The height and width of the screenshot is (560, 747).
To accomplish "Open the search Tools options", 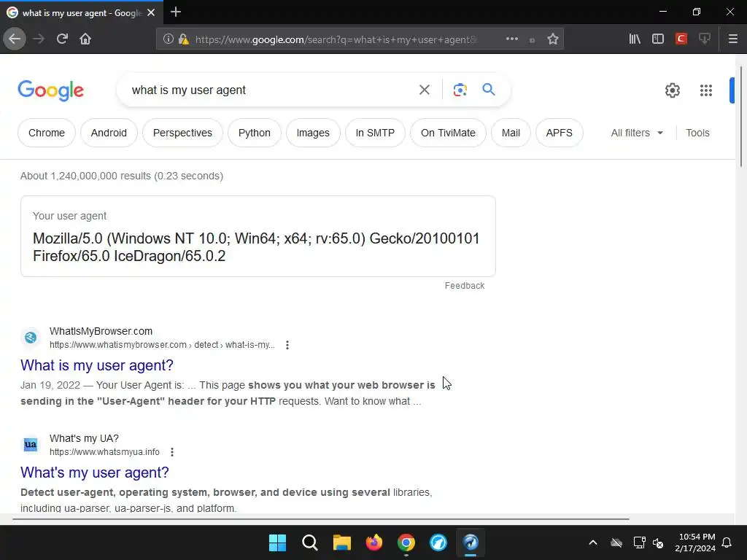I will click(x=697, y=133).
